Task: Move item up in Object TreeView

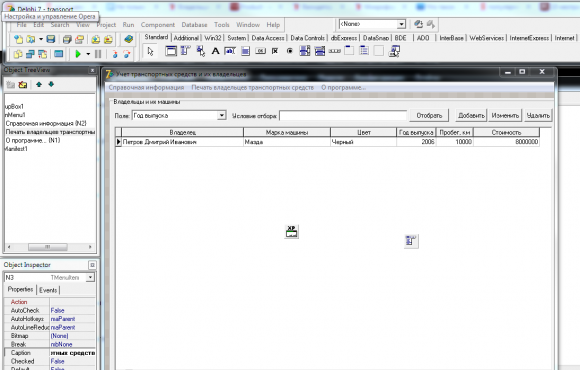Action: point(39,84)
